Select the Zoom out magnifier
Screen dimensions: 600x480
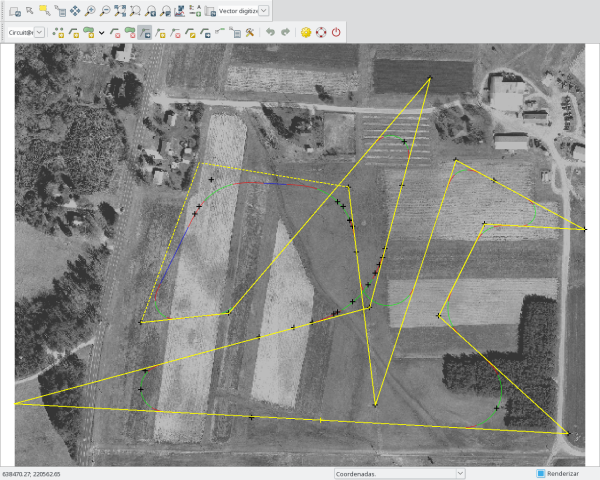tap(105, 10)
